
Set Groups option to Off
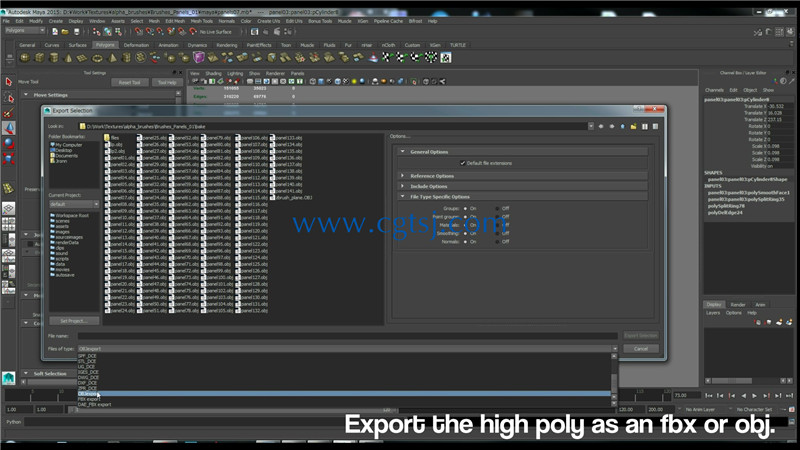[497, 209]
